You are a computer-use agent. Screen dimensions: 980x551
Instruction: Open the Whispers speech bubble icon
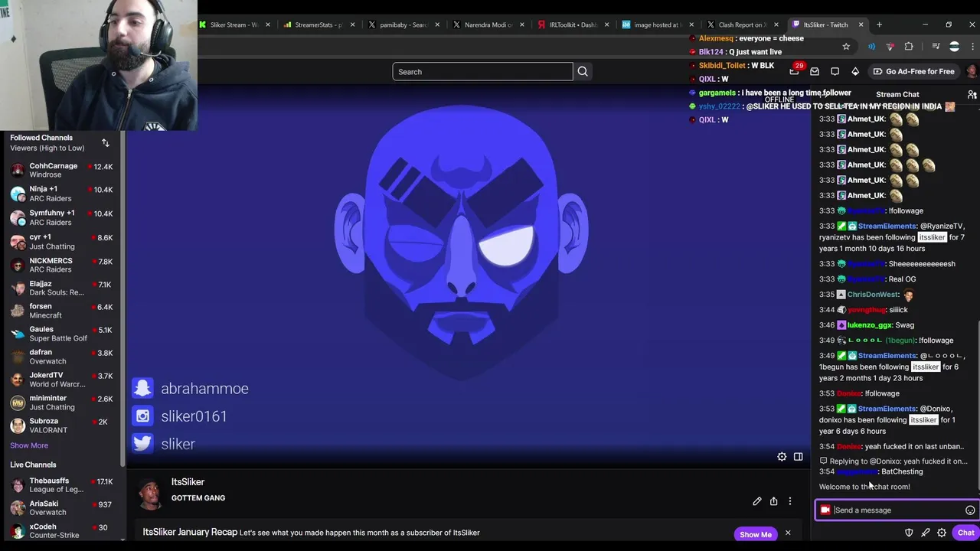click(835, 71)
